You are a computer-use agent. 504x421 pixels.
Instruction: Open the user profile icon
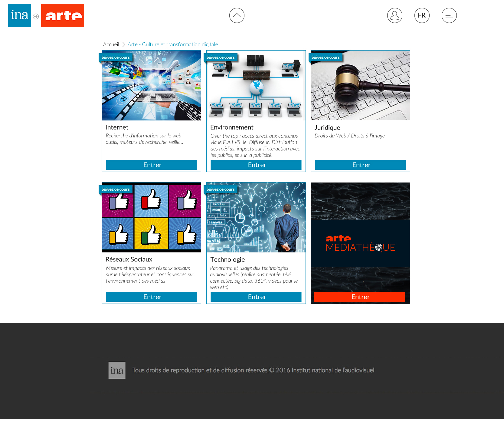tap(395, 15)
